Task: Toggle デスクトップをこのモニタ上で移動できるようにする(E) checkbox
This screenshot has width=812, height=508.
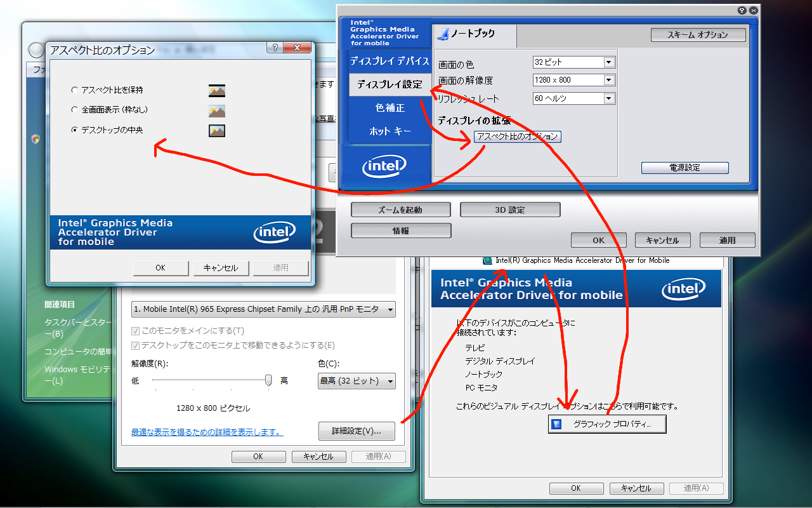Action: click(135, 345)
